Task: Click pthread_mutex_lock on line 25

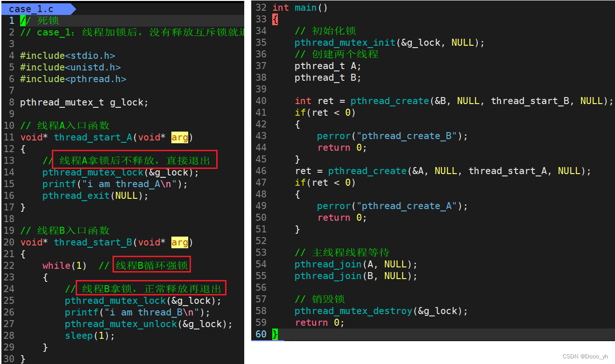Action: coord(115,301)
